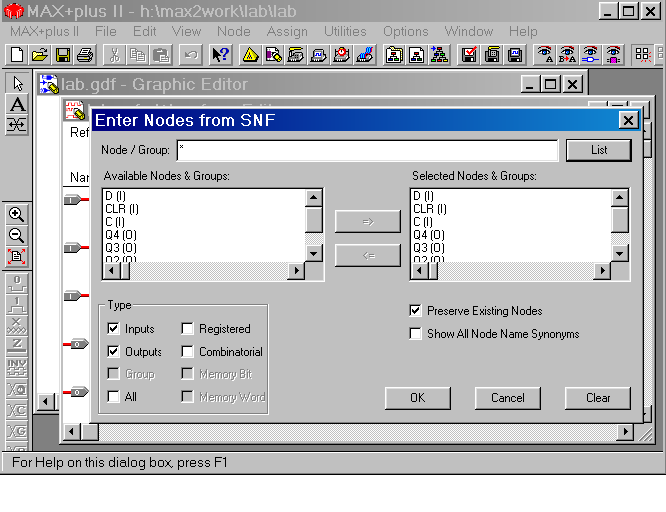Click down arrow of Available Nodes scrollbar
This screenshot has height=512, width=666.
tap(313, 254)
